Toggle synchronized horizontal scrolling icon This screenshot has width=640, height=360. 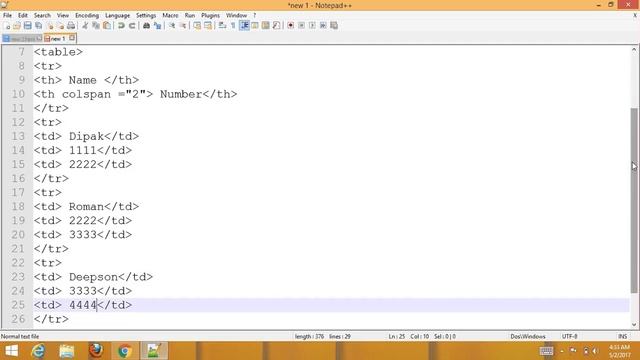(208, 26)
